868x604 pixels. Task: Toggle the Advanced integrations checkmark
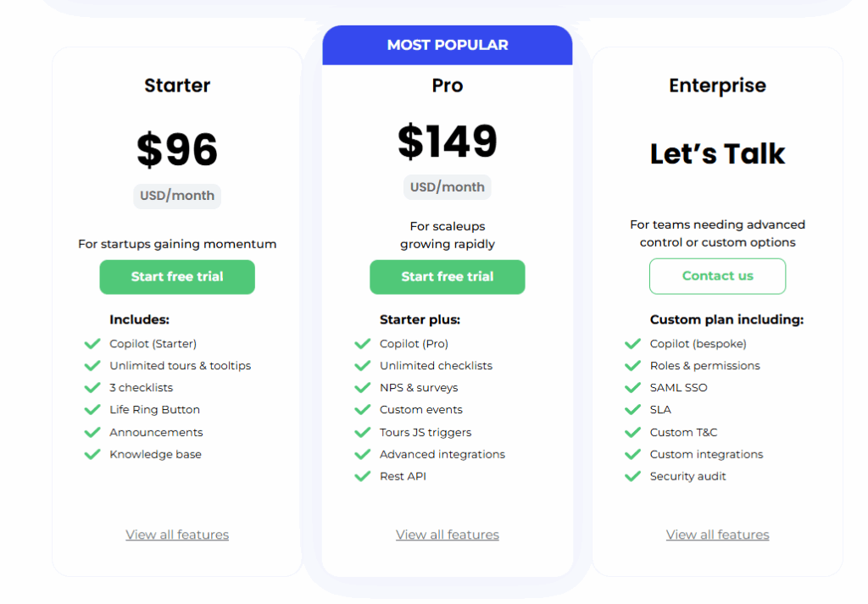coord(363,454)
